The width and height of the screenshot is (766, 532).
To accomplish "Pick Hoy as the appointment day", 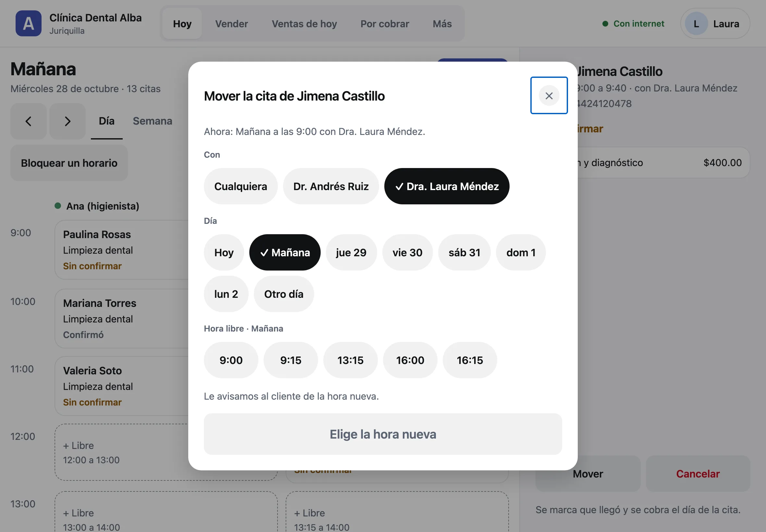I will tap(224, 252).
